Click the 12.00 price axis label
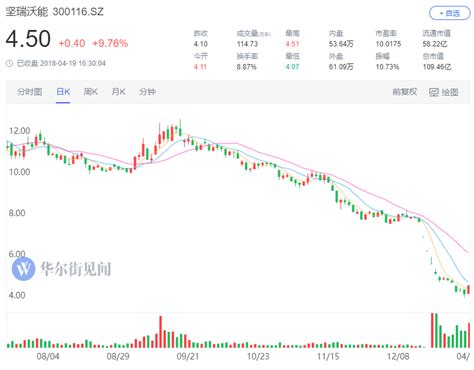474x370 pixels. (20, 131)
